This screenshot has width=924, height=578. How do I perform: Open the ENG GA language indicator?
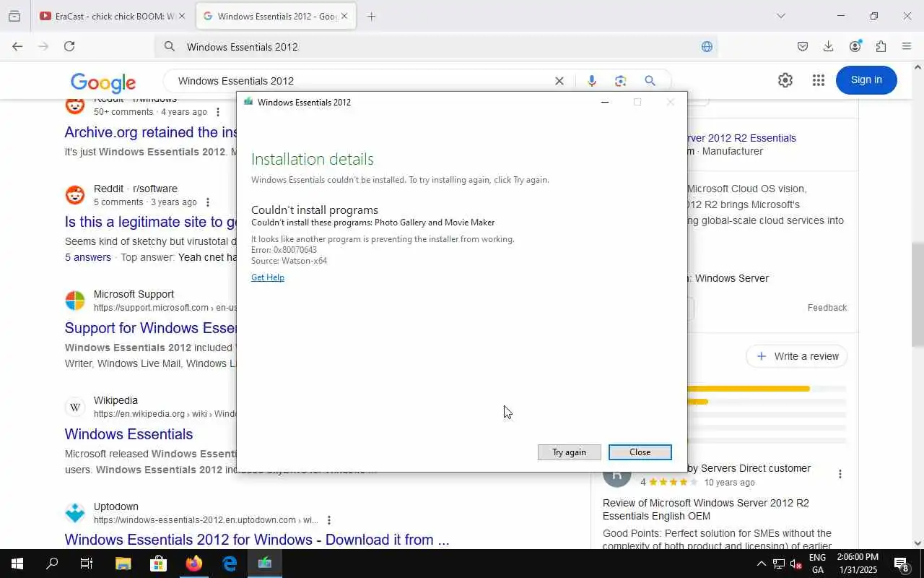pyautogui.click(x=817, y=564)
